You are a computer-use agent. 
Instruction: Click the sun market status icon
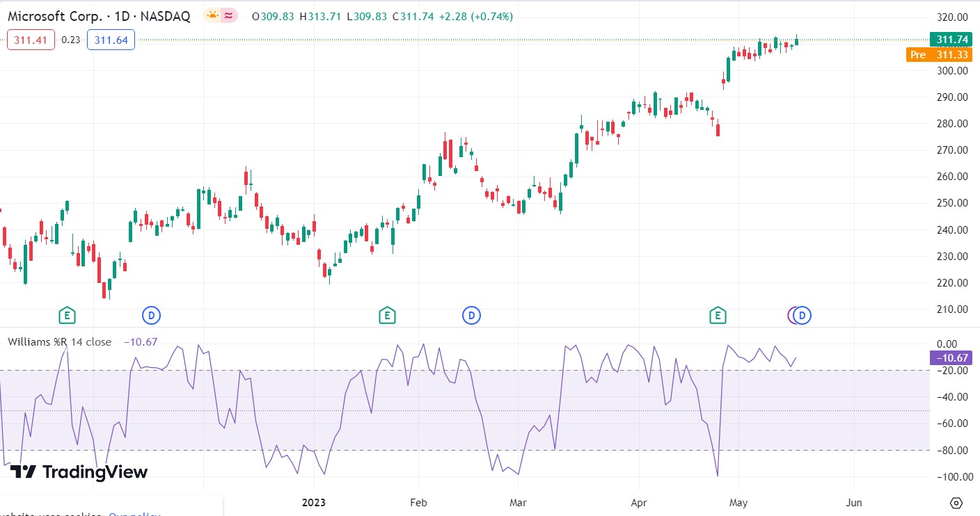(x=212, y=15)
